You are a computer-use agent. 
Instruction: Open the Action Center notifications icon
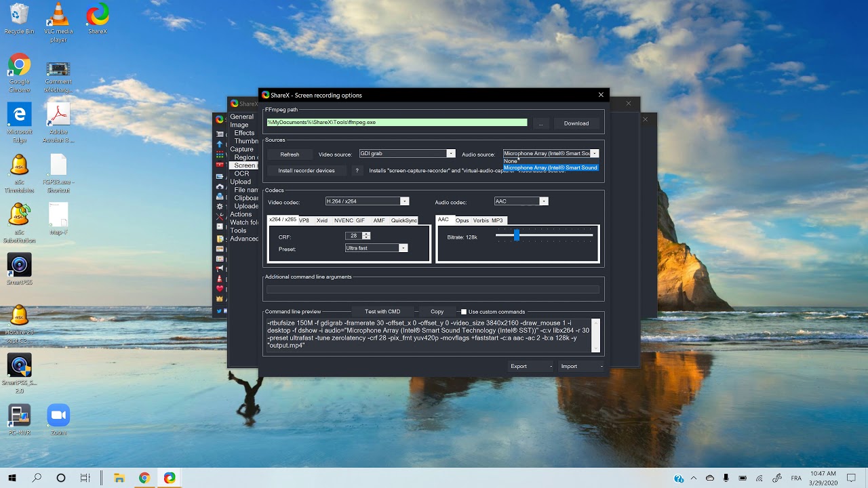point(852,479)
